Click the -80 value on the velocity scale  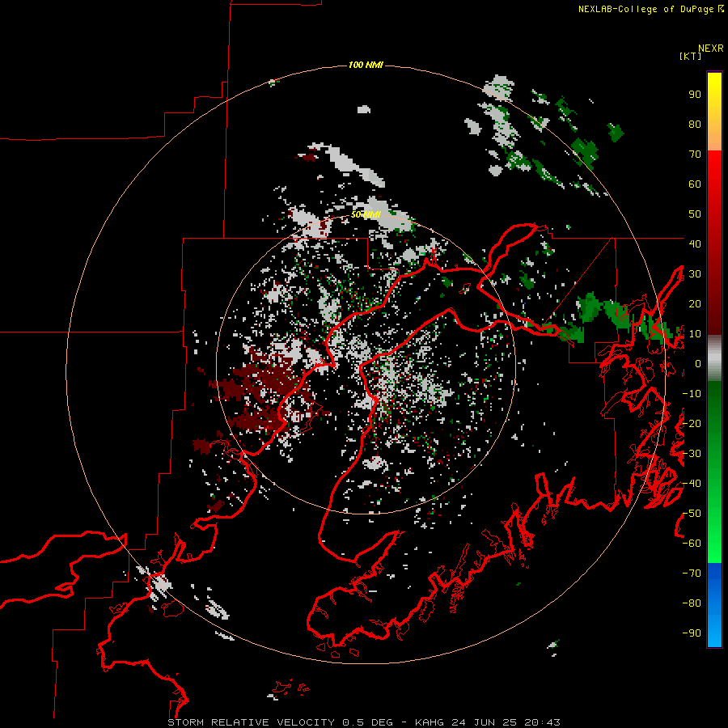(x=692, y=603)
